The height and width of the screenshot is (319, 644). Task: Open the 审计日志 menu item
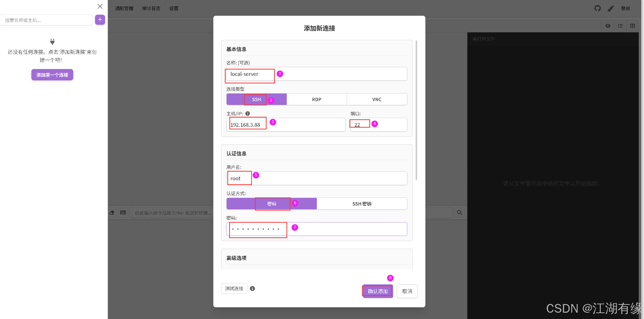click(x=151, y=8)
